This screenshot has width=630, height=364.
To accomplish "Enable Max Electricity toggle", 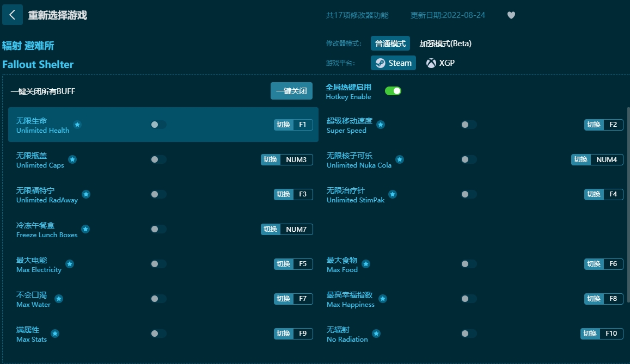I will 158,264.
